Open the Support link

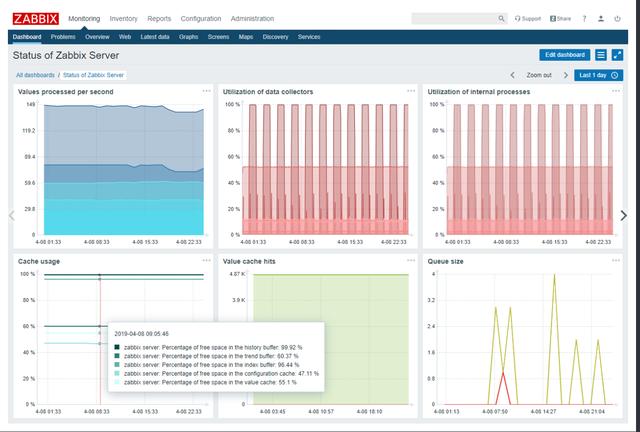(x=528, y=19)
